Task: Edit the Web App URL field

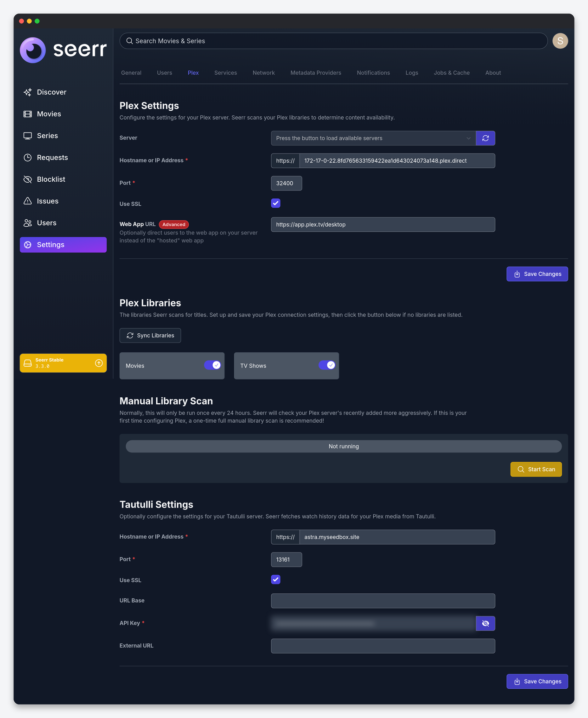Action: (x=383, y=224)
